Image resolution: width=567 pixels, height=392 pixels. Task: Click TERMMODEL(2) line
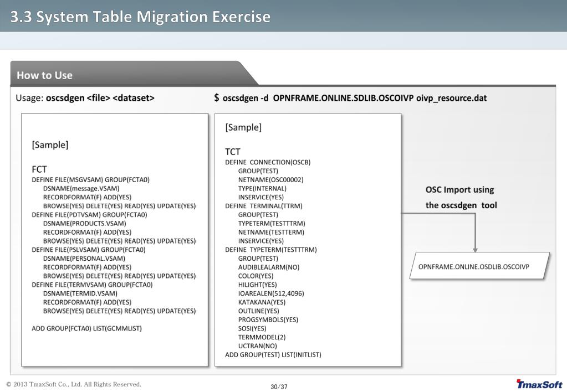pyautogui.click(x=262, y=337)
